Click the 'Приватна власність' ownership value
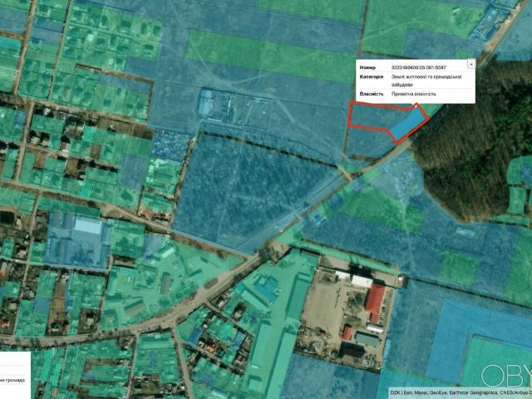The height and width of the screenshot is (399, 532). coord(413,94)
